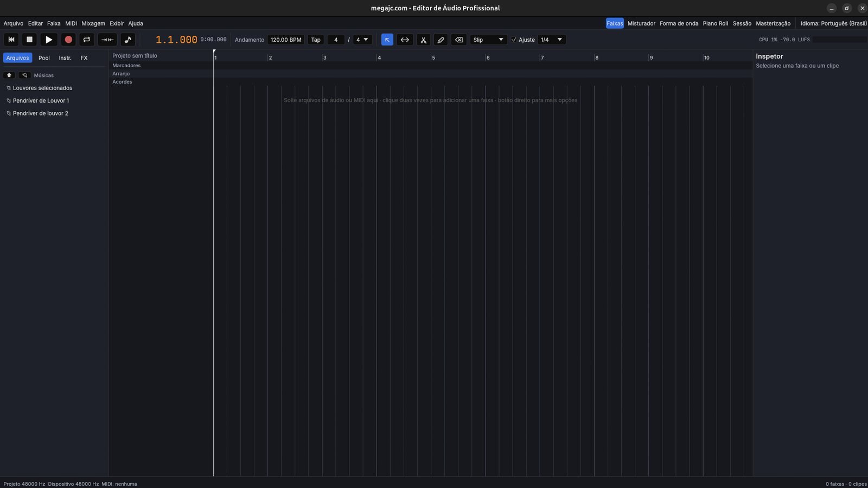Click the rewind to start button
This screenshot has width=868, height=488.
[x=11, y=40]
